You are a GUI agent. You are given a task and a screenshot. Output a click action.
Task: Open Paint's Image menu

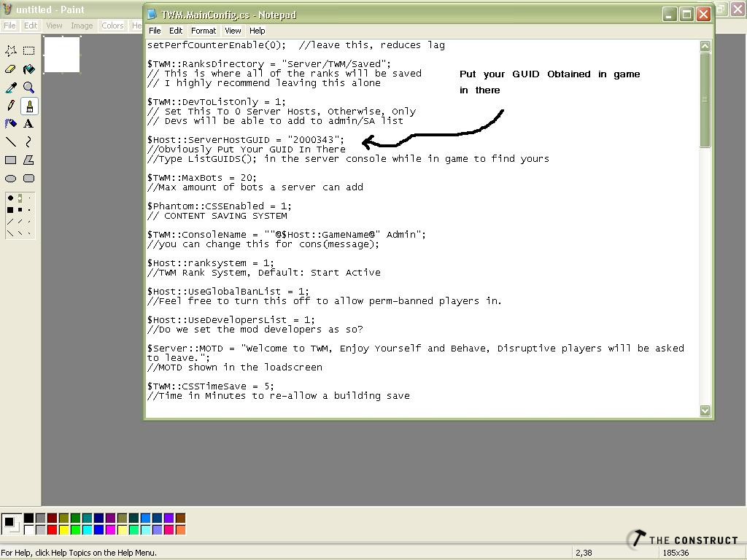(82, 26)
